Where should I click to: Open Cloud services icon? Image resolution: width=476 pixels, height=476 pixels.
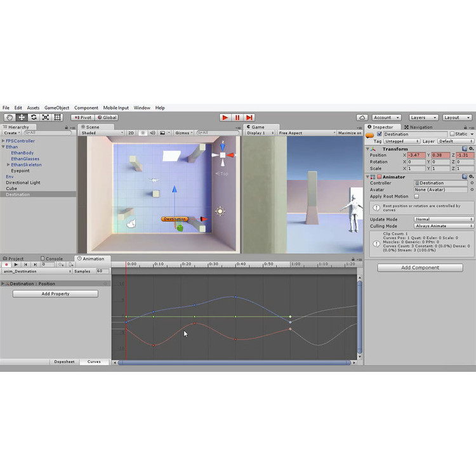point(362,117)
